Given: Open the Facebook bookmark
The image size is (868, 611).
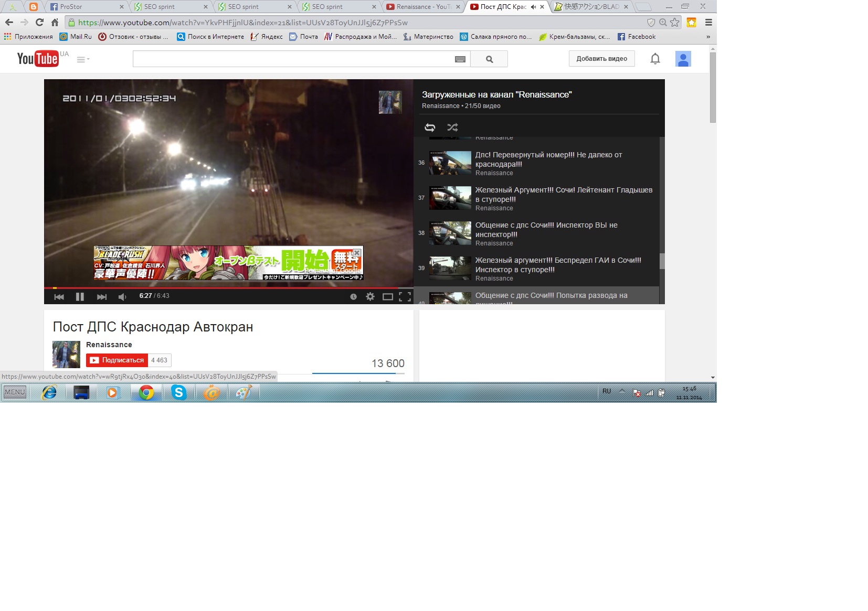Looking at the screenshot, I should tap(637, 37).
